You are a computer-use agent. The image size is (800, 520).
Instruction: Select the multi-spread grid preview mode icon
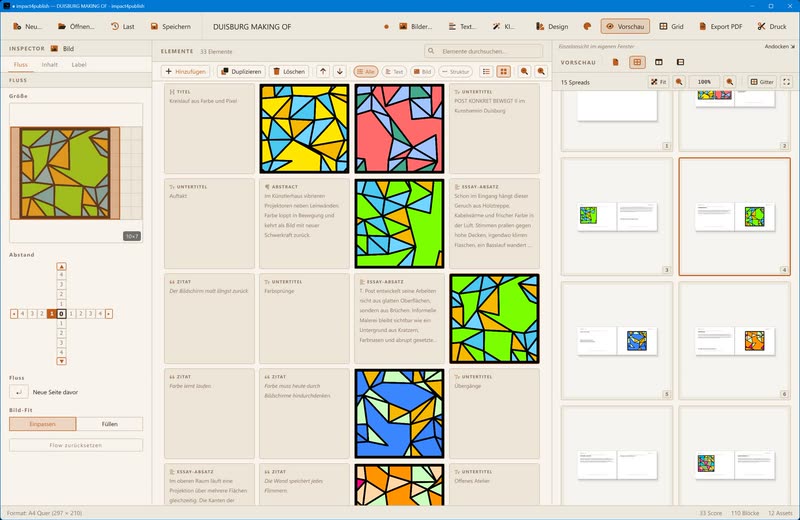click(637, 62)
